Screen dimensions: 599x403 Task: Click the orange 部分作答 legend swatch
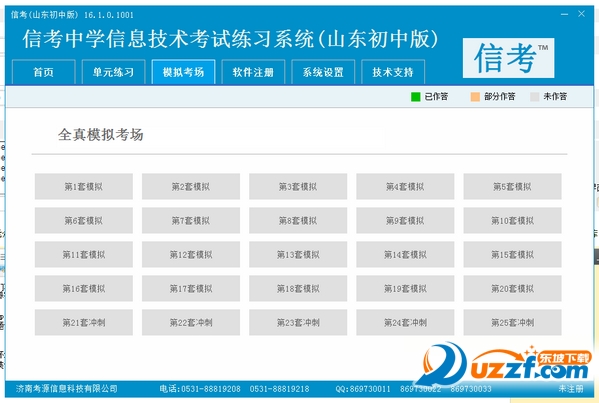click(x=475, y=97)
